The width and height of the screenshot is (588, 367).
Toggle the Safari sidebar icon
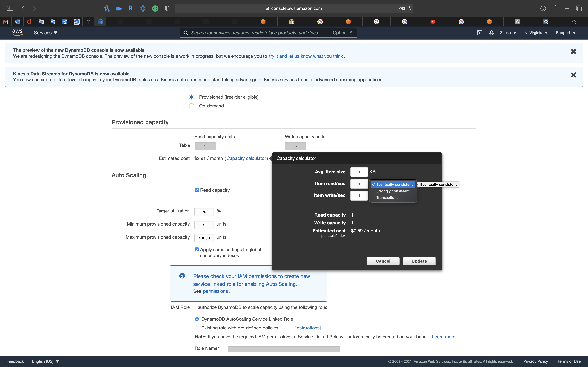(10, 8)
